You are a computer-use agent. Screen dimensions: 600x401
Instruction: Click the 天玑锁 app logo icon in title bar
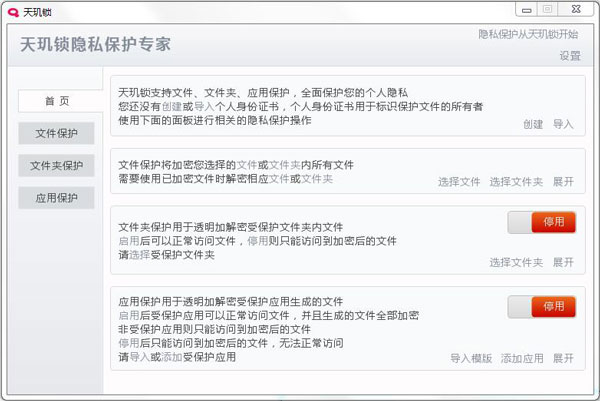(13, 13)
